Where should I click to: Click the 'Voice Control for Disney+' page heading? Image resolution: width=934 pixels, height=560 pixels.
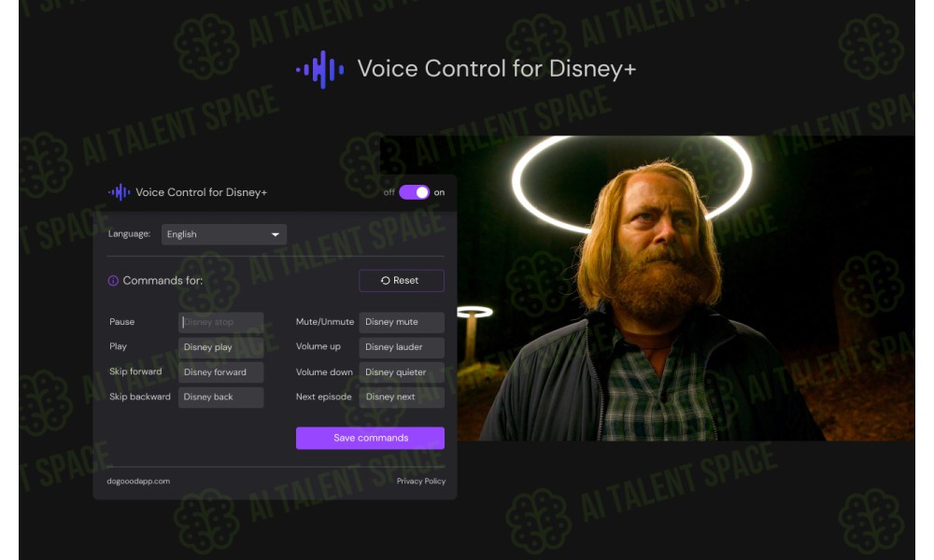click(x=497, y=69)
